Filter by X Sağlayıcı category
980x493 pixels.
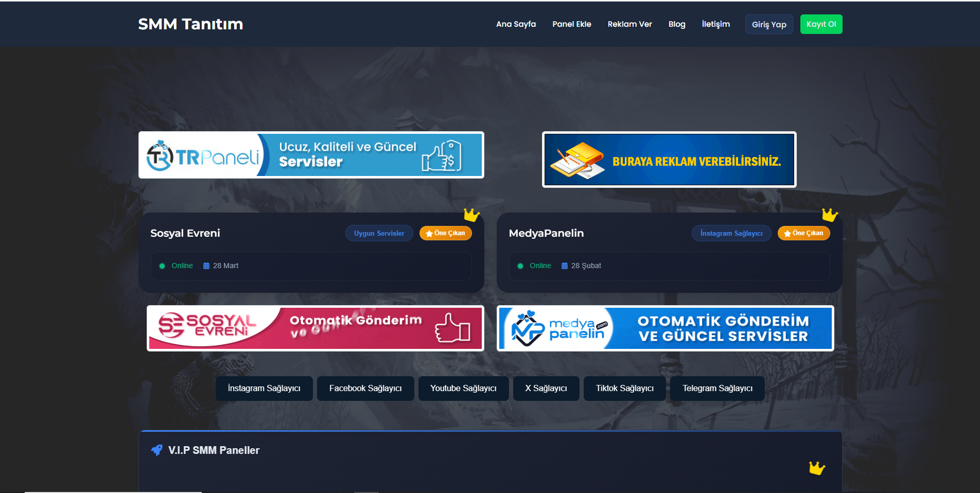pos(546,389)
